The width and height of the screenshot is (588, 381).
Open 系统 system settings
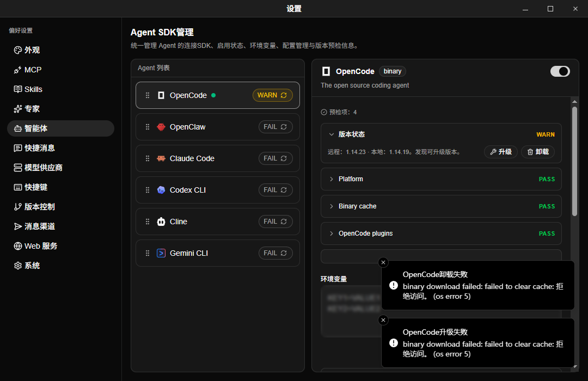(61, 266)
